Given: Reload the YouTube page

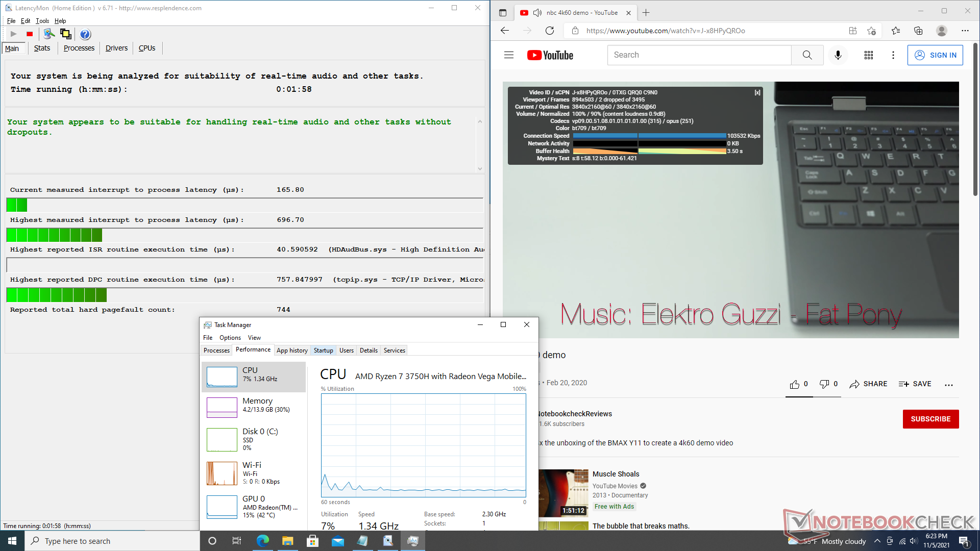Looking at the screenshot, I should pos(550,31).
